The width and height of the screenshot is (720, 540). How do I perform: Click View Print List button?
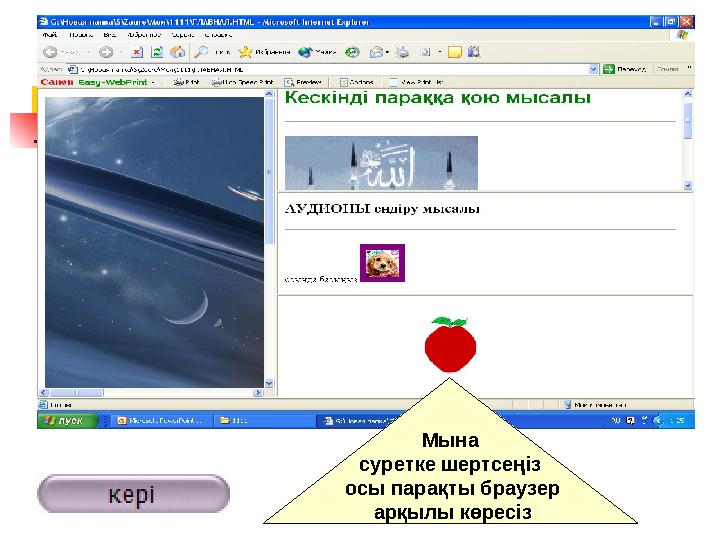[x=417, y=83]
